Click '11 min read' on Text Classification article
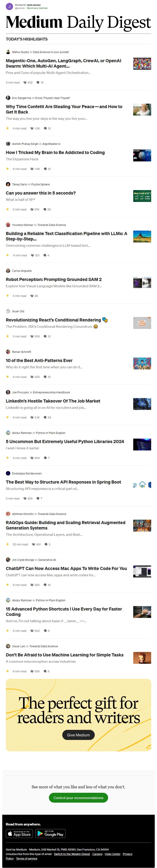 20,255
